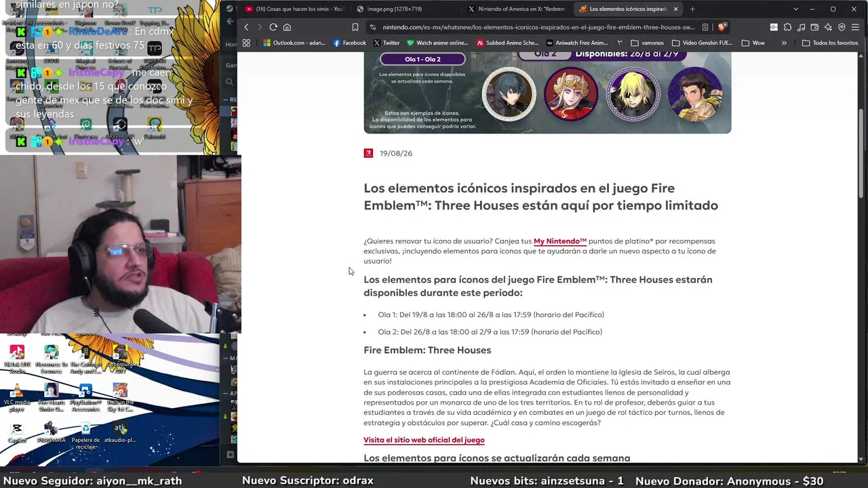The width and height of the screenshot is (868, 488).
Task: Expand the Video Genshin FUE bookmarks folder
Action: pos(702,43)
